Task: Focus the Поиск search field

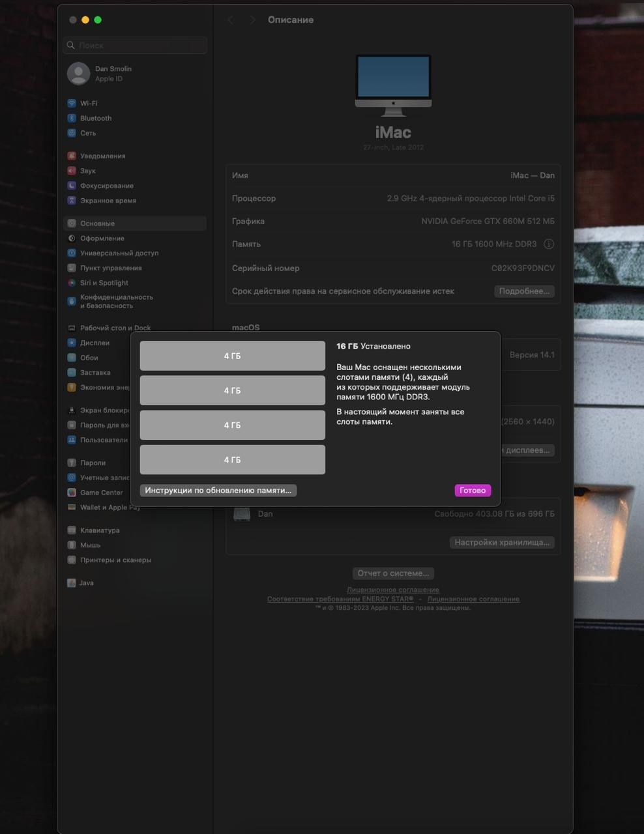Action: [136, 46]
